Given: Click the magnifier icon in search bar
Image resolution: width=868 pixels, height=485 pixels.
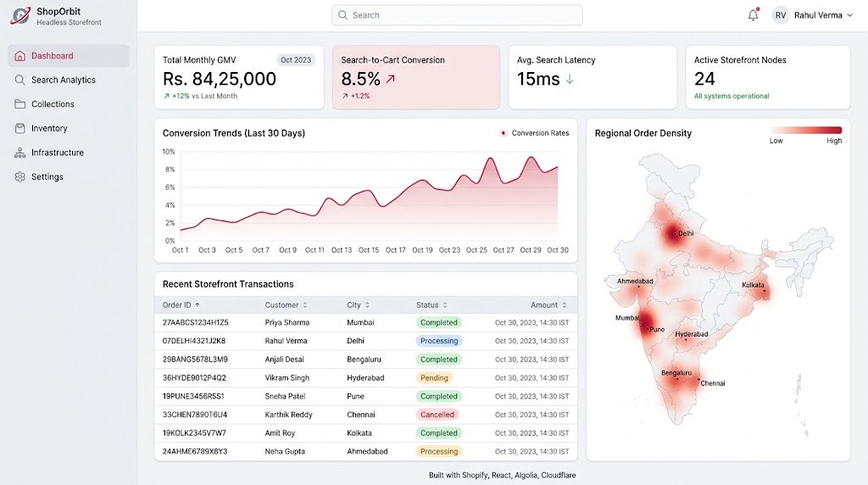Looking at the screenshot, I should pyautogui.click(x=342, y=15).
